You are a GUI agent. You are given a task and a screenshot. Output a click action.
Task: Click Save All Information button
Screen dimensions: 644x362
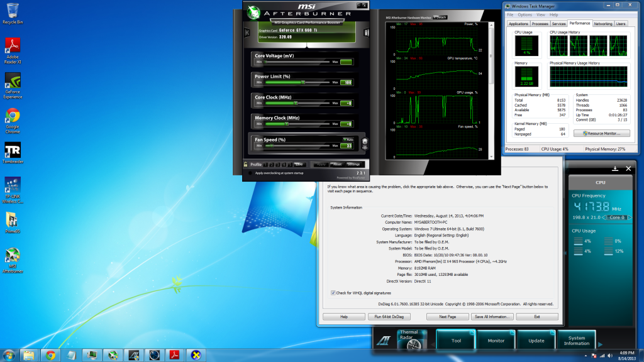[493, 317]
